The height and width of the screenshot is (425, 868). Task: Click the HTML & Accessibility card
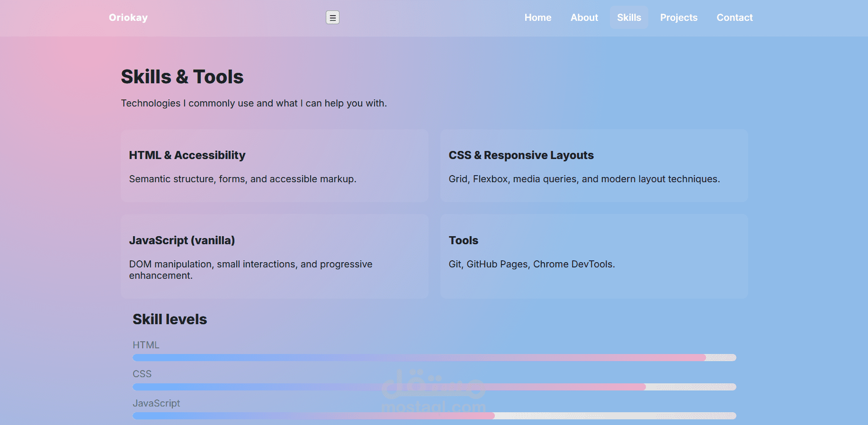[x=275, y=166]
